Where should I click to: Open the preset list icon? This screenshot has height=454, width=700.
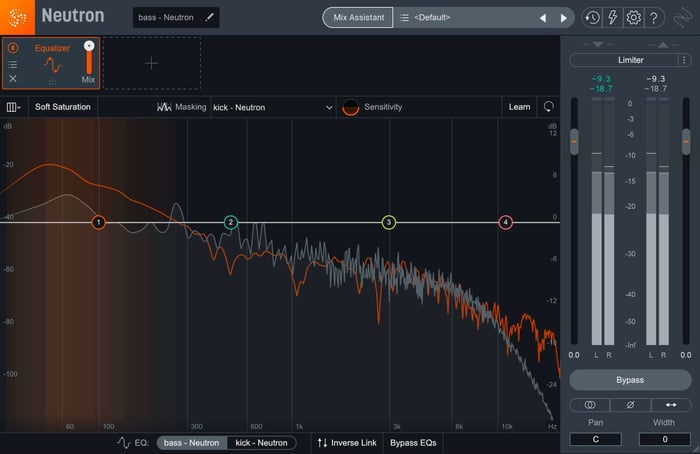coord(404,17)
